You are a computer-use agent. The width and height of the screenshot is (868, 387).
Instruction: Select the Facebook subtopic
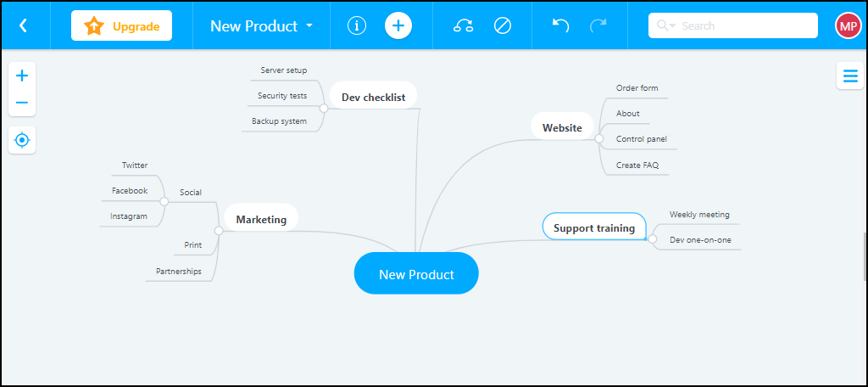pos(130,191)
